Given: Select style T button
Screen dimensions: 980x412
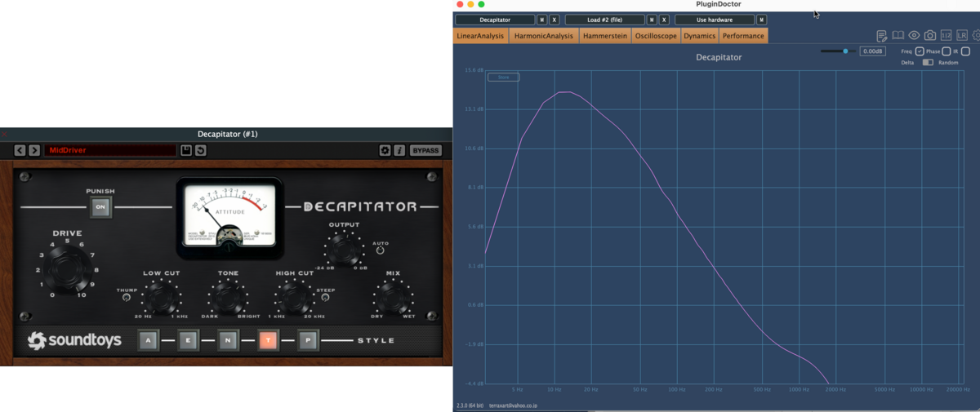Looking at the screenshot, I should (268, 340).
